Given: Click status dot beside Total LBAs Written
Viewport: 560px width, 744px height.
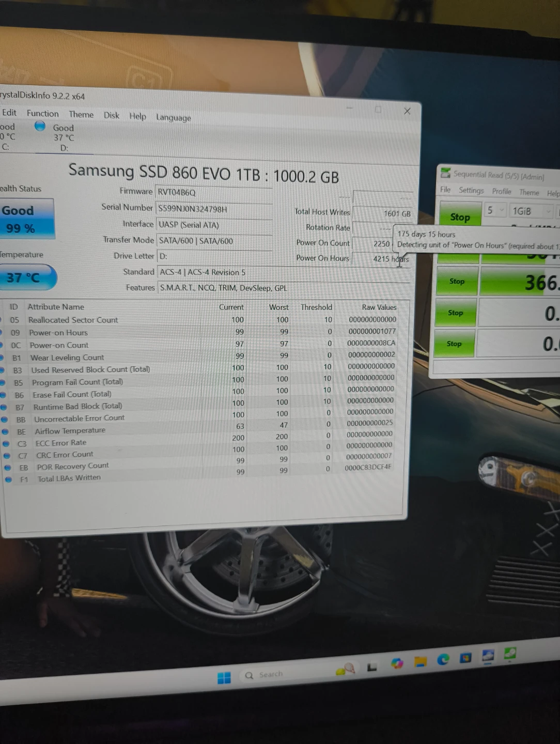Looking at the screenshot, I should [x=9, y=479].
